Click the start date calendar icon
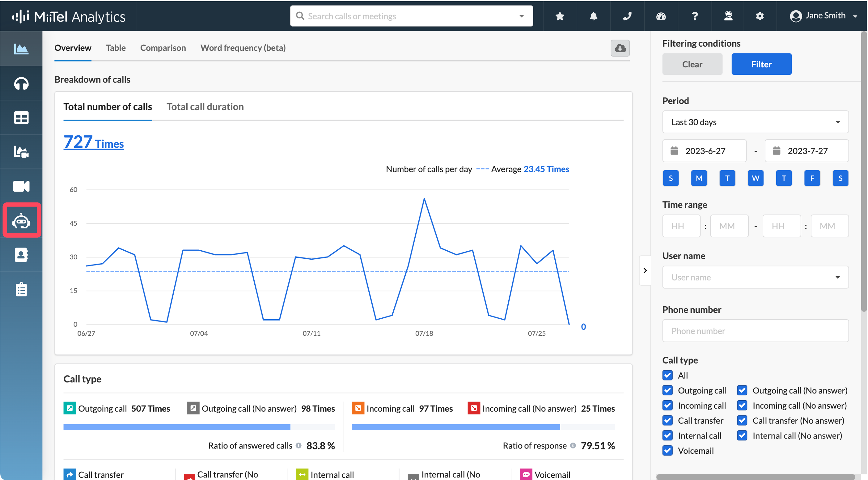The height and width of the screenshot is (480, 868). (x=674, y=150)
